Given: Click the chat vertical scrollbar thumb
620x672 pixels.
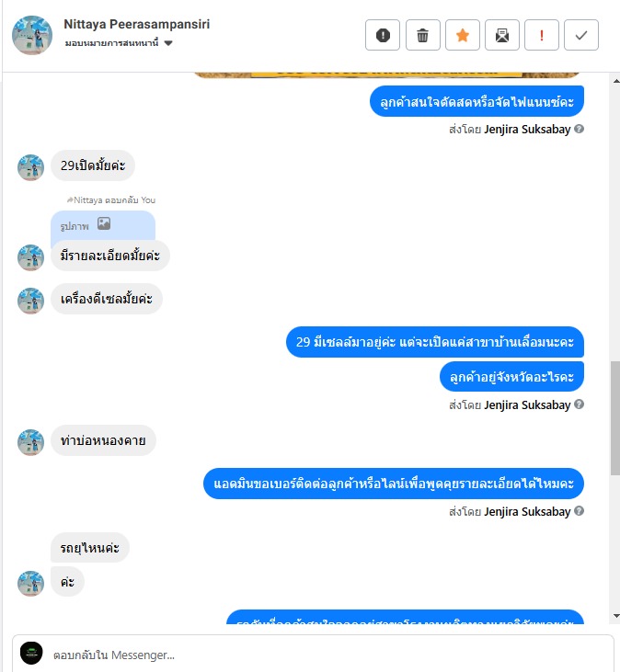Looking at the screenshot, I should (615, 418).
